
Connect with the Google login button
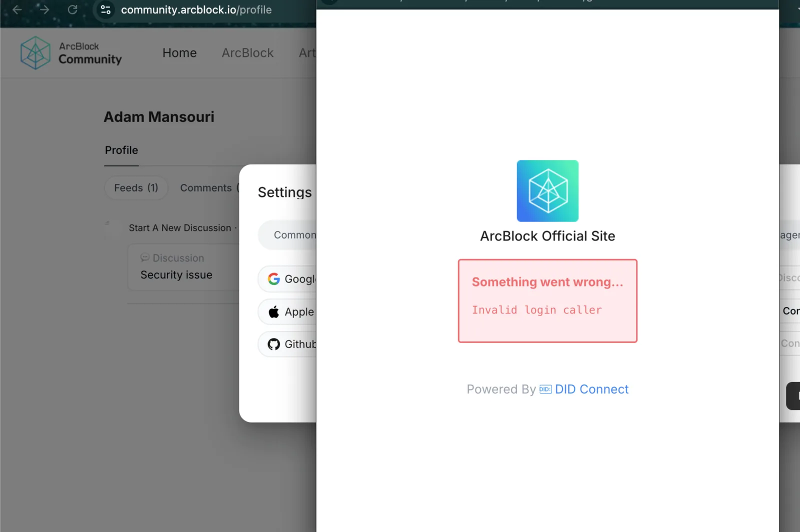287,279
